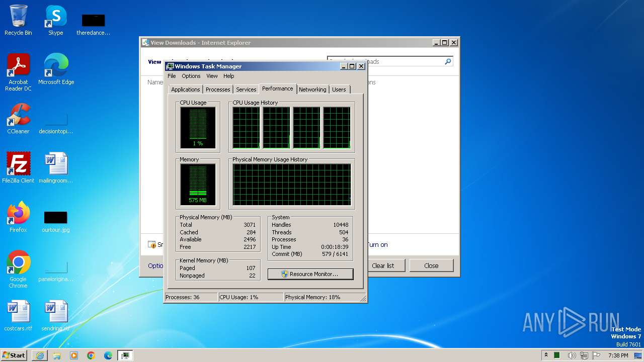Select the sendring.rtf document
Screen dimensions: 644x362
(55, 315)
